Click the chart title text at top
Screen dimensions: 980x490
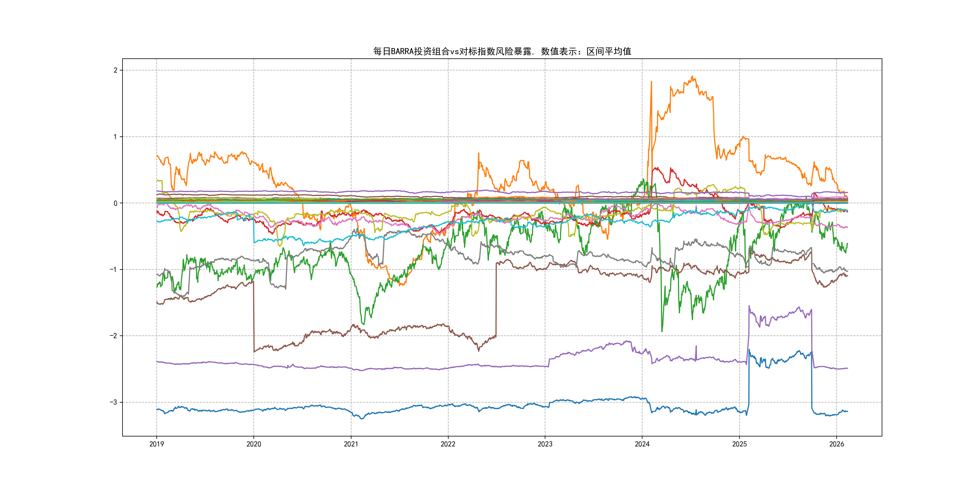click(502, 51)
